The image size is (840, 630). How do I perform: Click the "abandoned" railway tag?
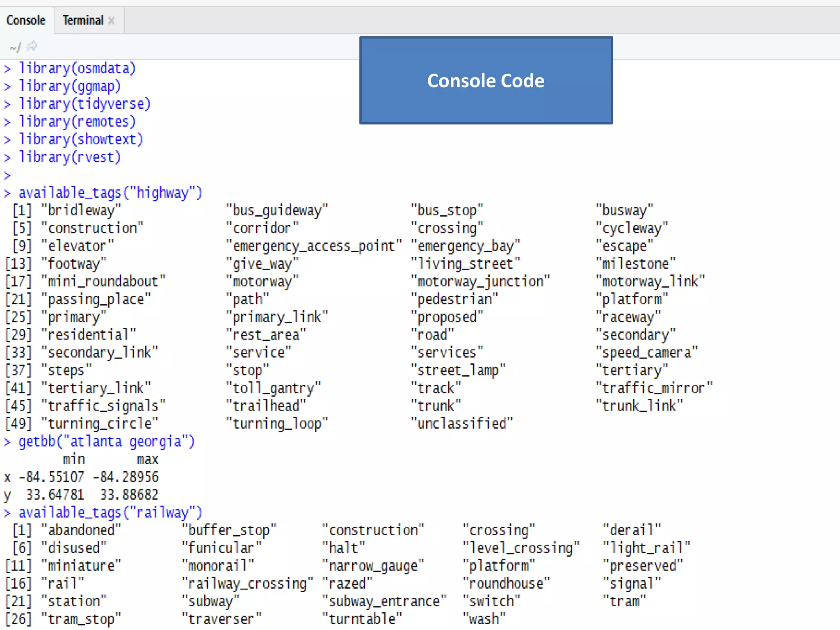[x=81, y=530]
